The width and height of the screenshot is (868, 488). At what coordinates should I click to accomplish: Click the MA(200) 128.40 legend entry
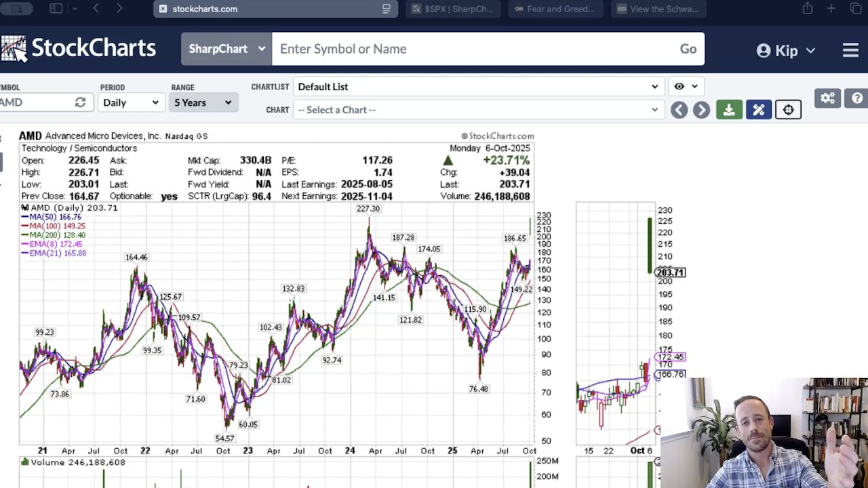point(54,235)
